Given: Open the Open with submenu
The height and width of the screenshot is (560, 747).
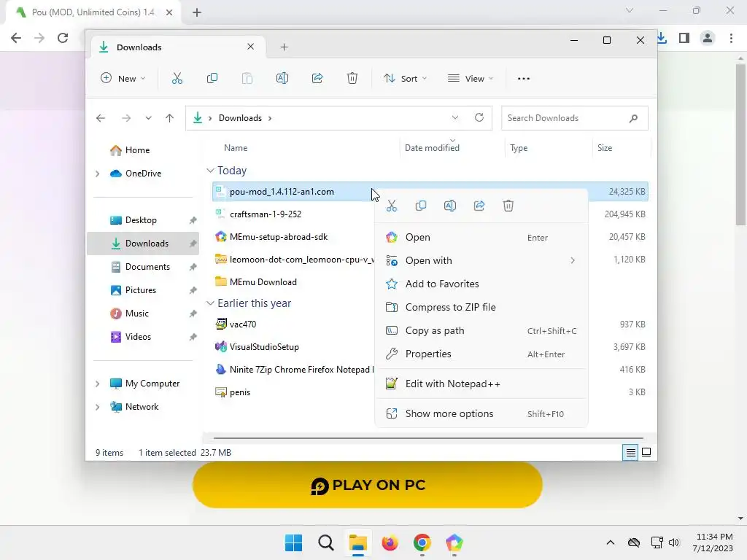Looking at the screenshot, I should (481, 260).
